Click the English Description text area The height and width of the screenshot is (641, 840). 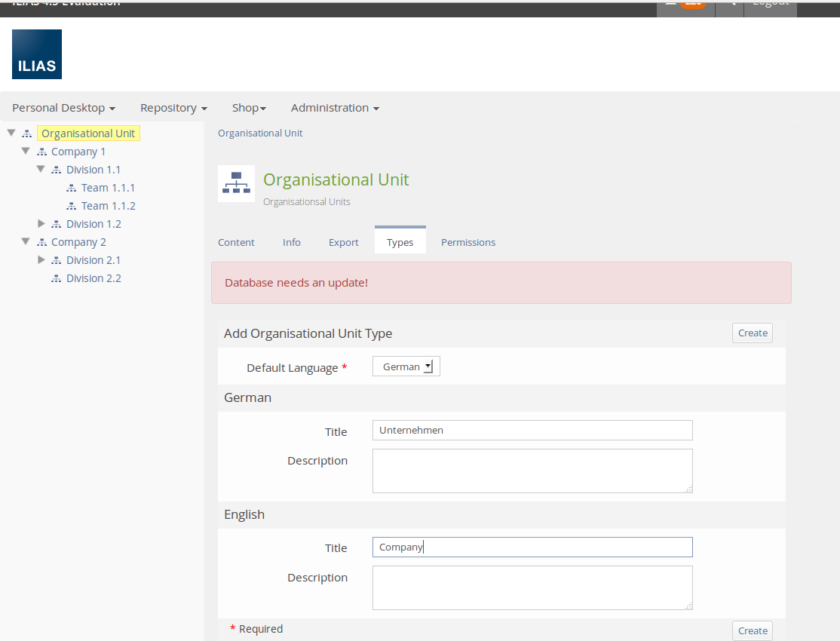point(532,587)
